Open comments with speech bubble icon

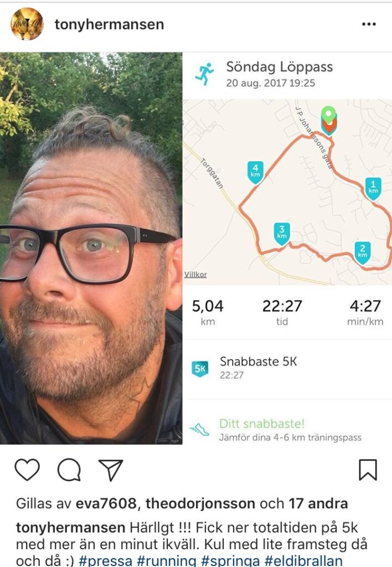[69, 470]
